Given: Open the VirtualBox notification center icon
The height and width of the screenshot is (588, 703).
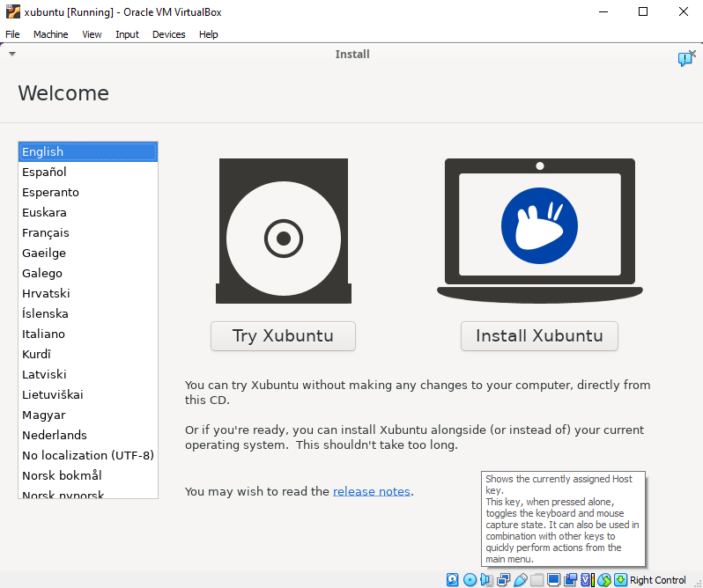Looking at the screenshot, I should click(686, 58).
